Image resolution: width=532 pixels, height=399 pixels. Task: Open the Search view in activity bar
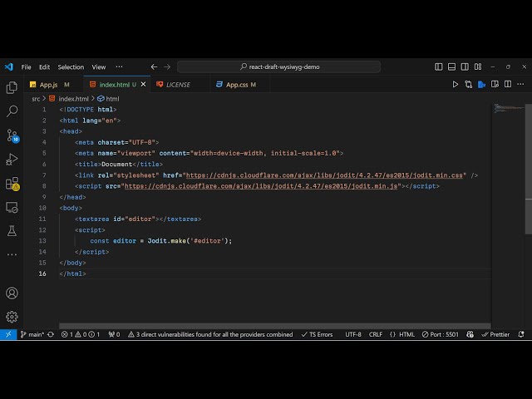pos(12,111)
